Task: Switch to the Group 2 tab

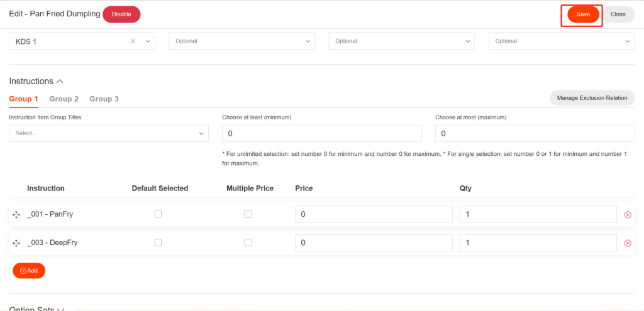Action: pos(64,99)
